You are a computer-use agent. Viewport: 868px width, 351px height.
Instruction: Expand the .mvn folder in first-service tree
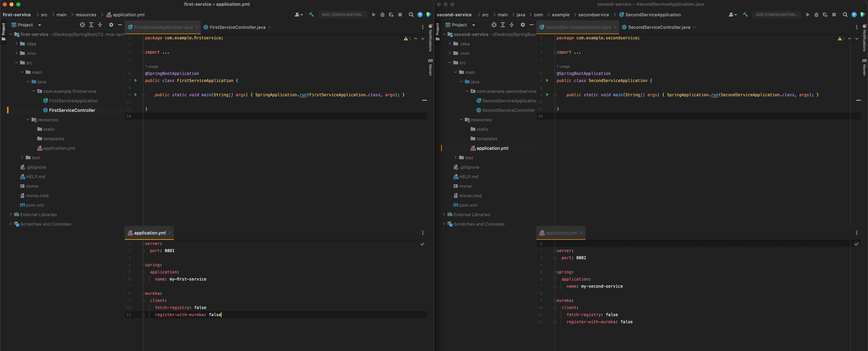coord(16,53)
